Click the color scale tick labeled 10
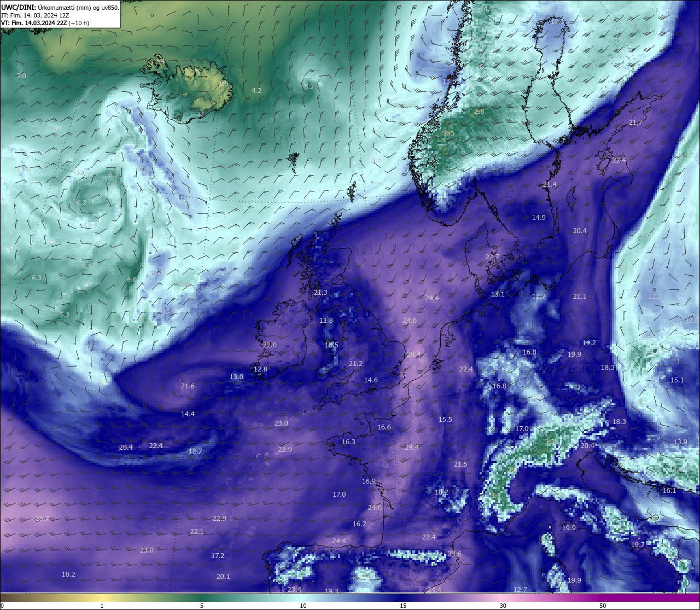The width and height of the screenshot is (700, 610). click(303, 606)
